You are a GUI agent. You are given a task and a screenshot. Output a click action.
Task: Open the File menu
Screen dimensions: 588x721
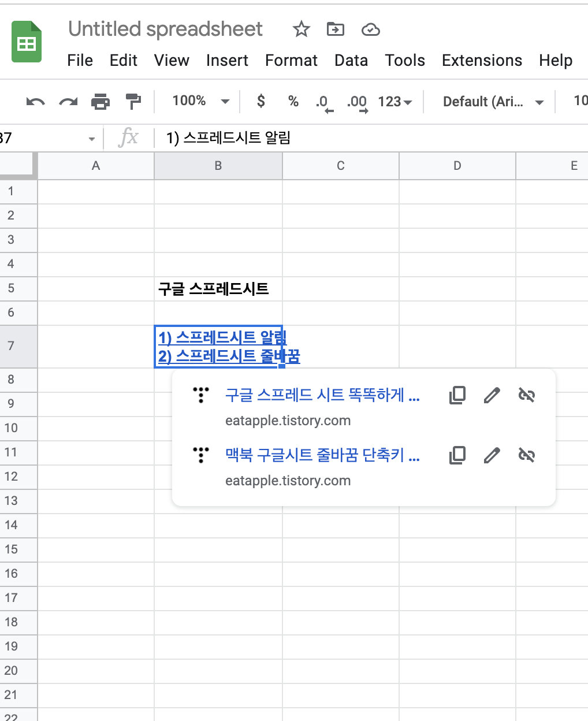tap(80, 60)
